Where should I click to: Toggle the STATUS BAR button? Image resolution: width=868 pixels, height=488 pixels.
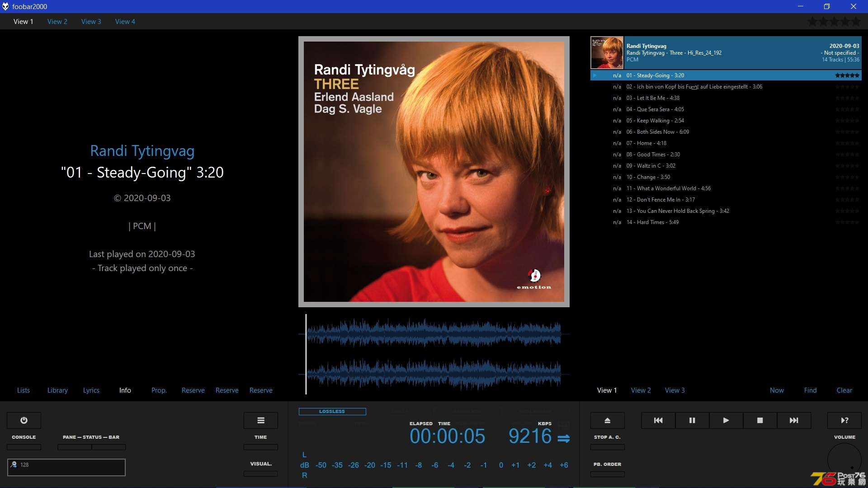[109, 447]
